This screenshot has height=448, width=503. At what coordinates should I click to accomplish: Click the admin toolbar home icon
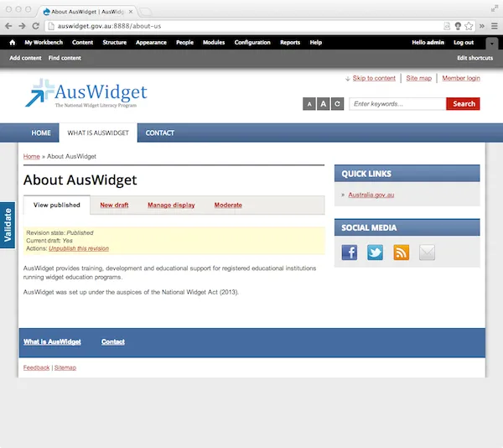13,42
